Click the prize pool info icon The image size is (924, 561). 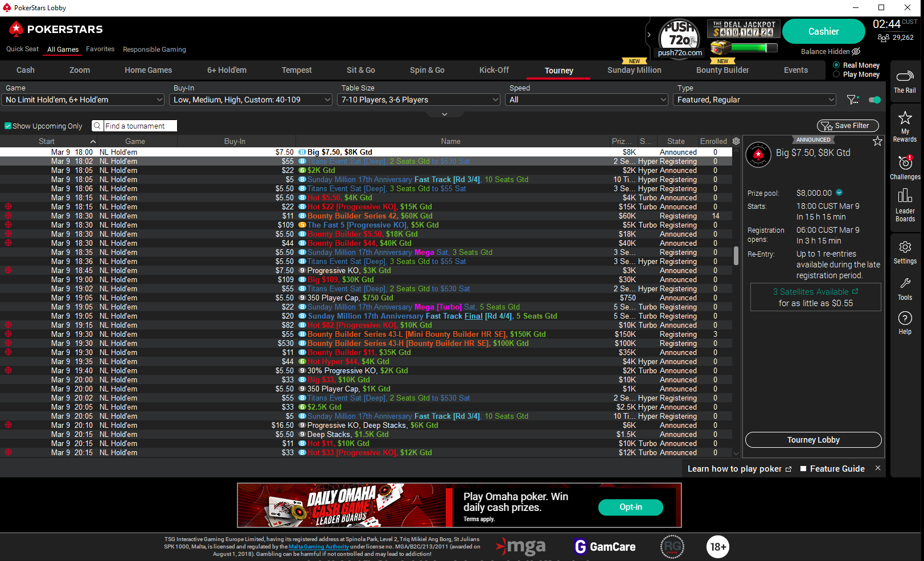pyautogui.click(x=839, y=192)
